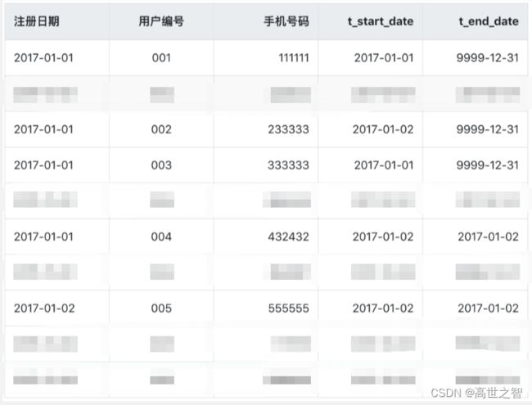The image size is (532, 405).
Task: Click t_start_date 2017-01-02 in row 002
Action: [383, 129]
